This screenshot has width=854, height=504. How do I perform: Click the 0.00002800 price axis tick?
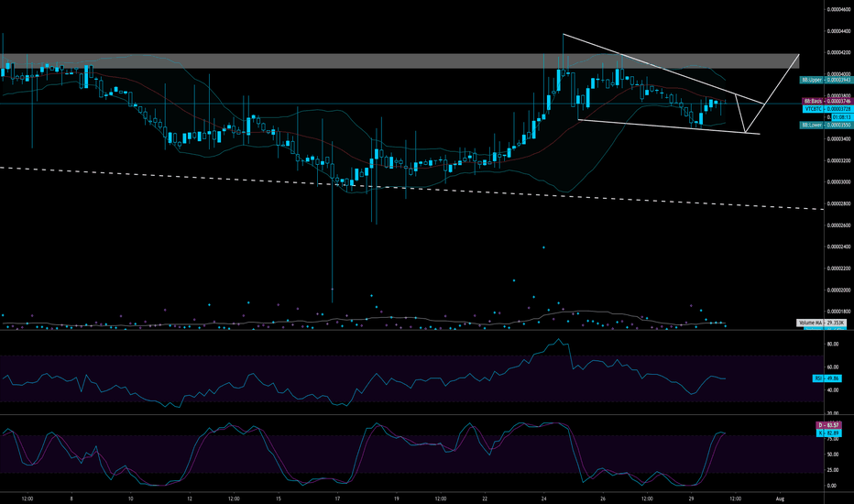pyautogui.click(x=838, y=203)
